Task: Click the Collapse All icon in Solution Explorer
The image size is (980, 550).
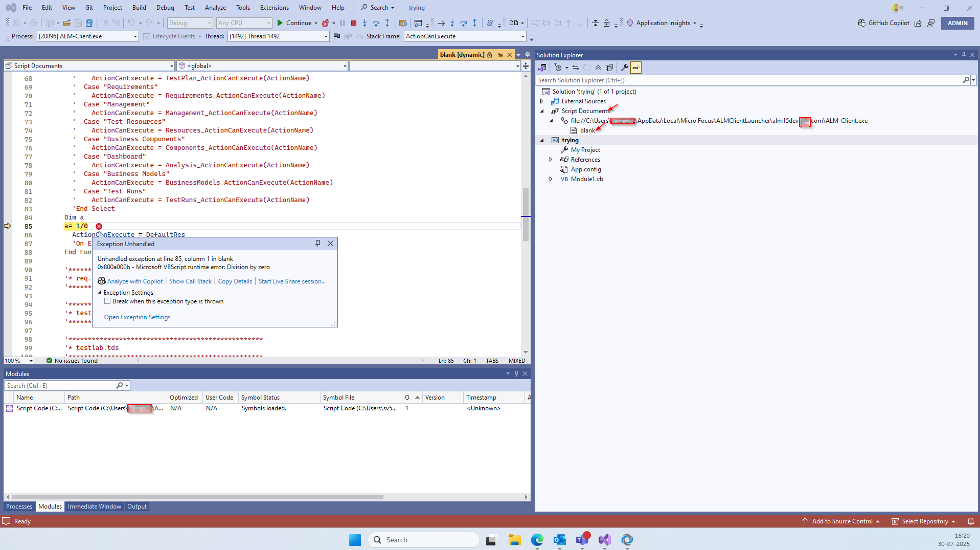Action: coord(598,68)
